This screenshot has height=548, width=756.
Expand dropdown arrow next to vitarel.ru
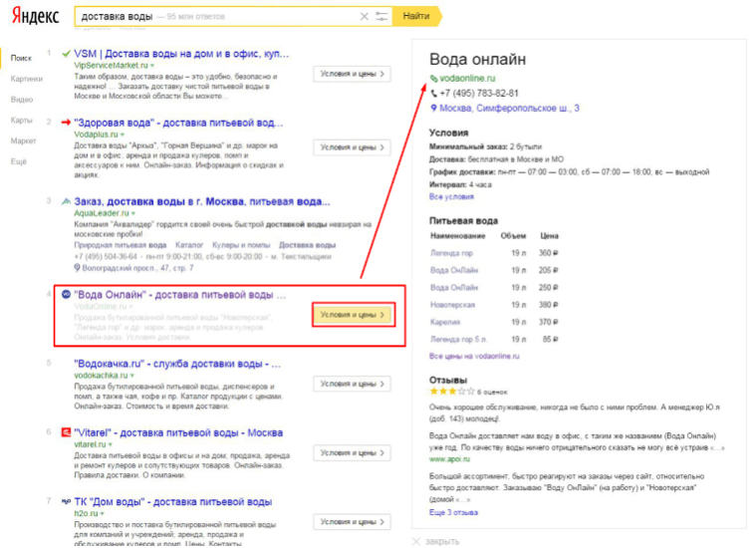coord(111,444)
